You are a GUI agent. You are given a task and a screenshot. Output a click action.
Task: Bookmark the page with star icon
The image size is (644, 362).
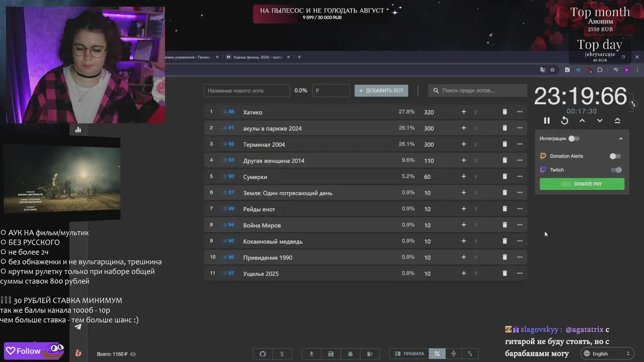tap(552, 70)
